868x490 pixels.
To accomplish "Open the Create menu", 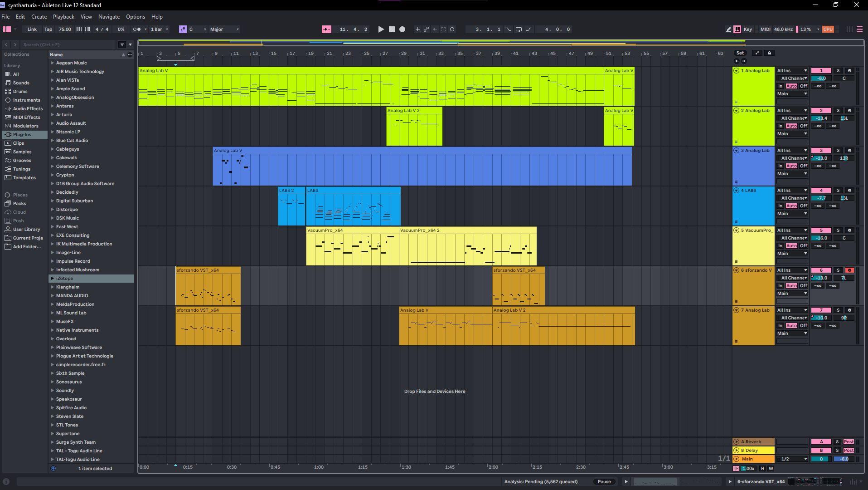I will [39, 17].
